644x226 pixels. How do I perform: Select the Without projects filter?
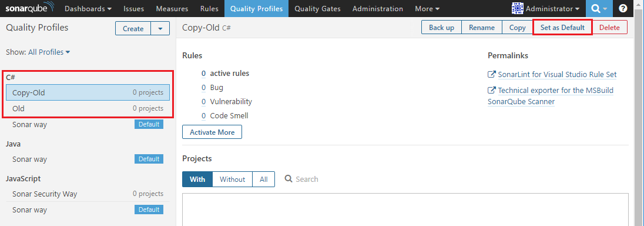coord(232,179)
